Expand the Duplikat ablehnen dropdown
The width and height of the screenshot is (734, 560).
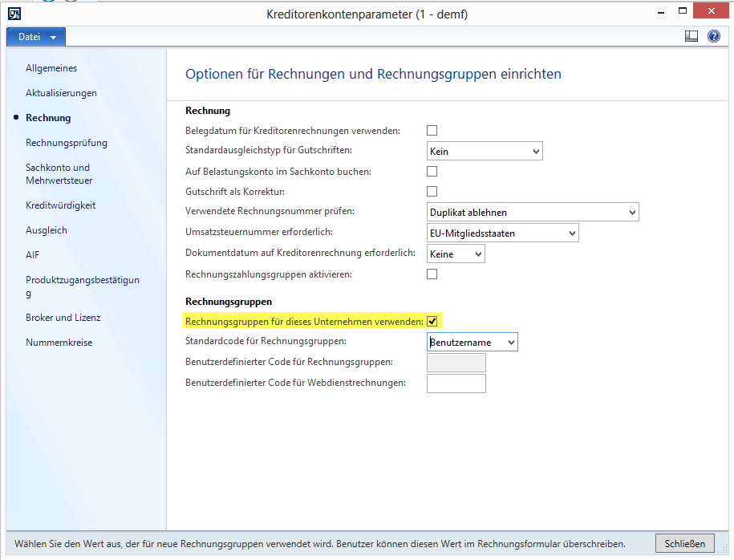(533, 213)
